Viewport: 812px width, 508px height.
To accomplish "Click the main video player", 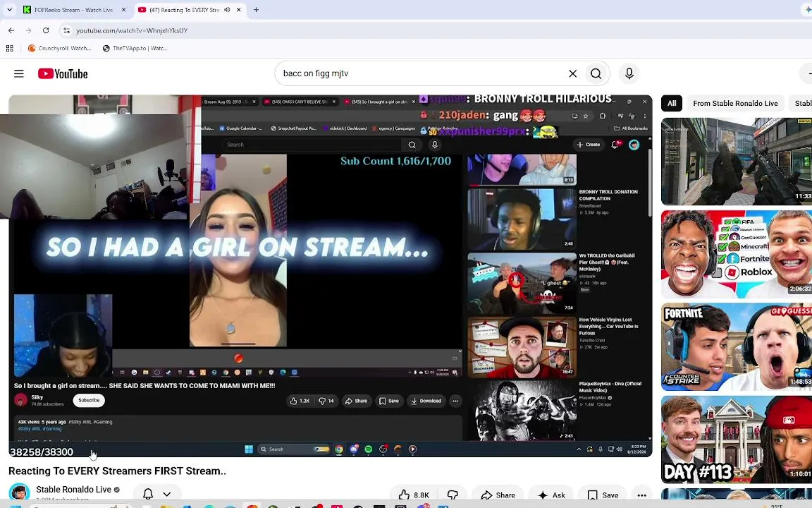I will click(x=331, y=276).
